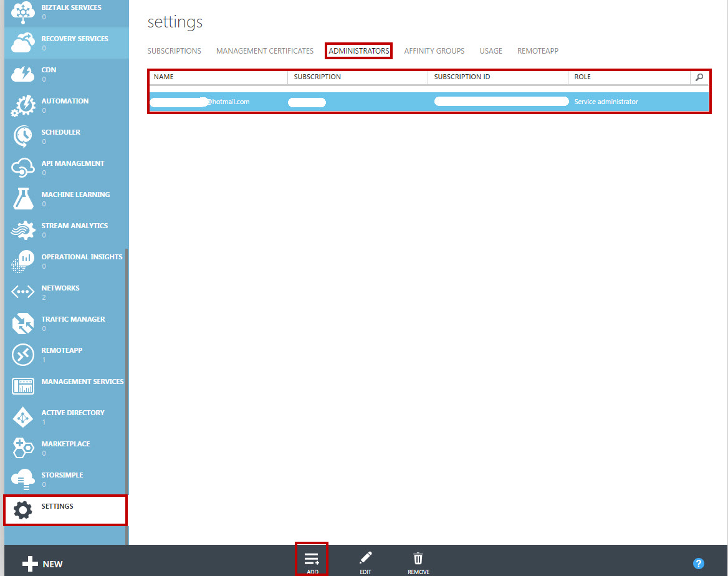Open the Operational Insights chart icon
Screen dimensions: 728x576
[x=22, y=261]
